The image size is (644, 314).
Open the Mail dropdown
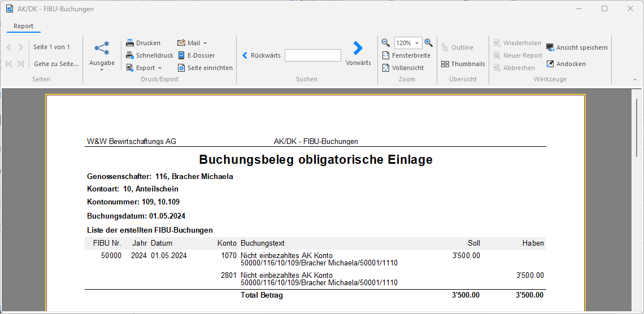(x=192, y=43)
